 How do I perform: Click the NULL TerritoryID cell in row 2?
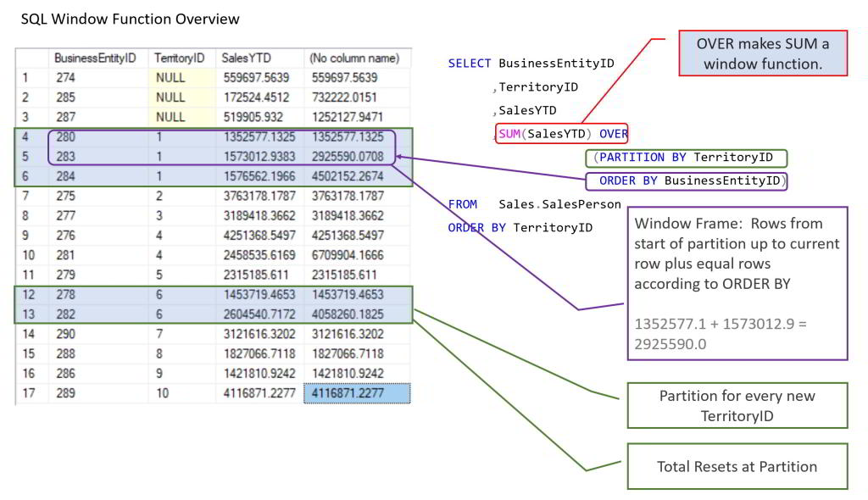(x=170, y=97)
